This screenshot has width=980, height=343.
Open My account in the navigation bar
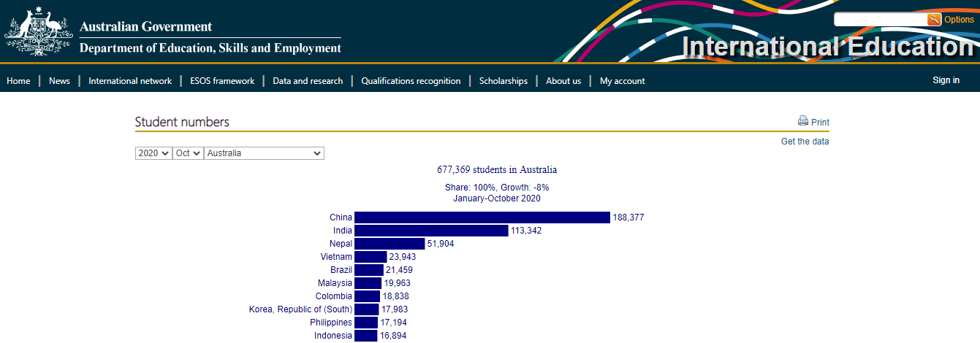pos(622,81)
